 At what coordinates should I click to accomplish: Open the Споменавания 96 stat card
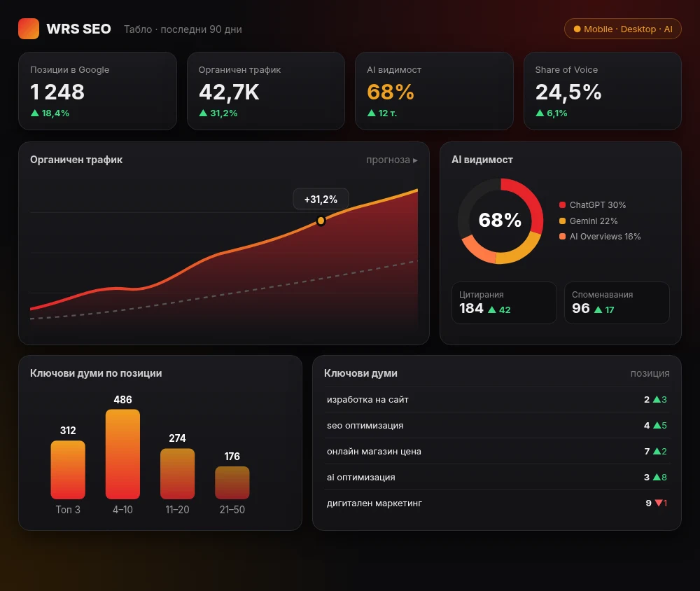point(617,303)
